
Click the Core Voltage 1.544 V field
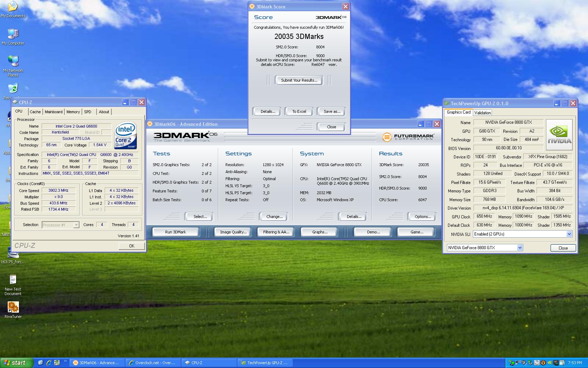100,145
